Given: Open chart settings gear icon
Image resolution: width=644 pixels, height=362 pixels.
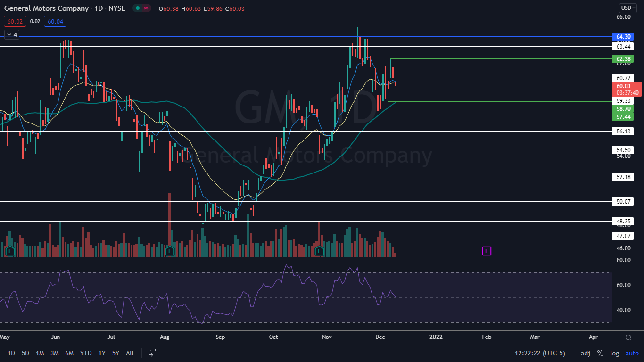Looking at the screenshot, I should 628,337.
